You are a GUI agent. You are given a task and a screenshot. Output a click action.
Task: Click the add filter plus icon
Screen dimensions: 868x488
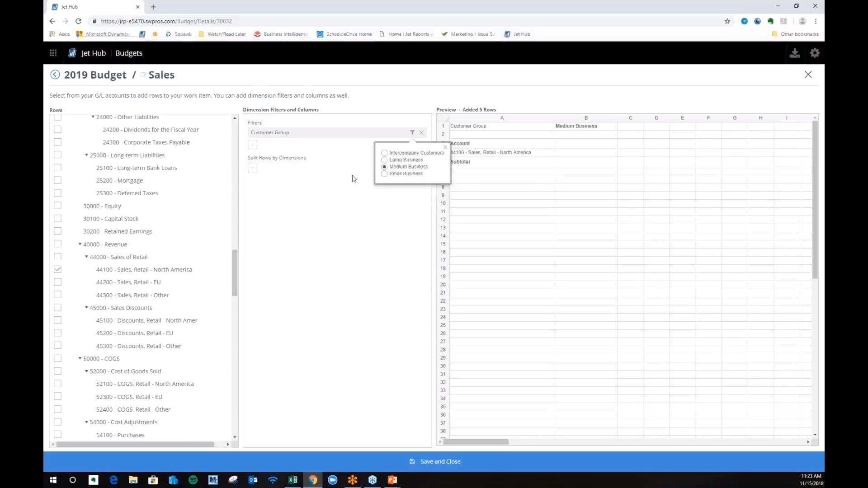(253, 145)
